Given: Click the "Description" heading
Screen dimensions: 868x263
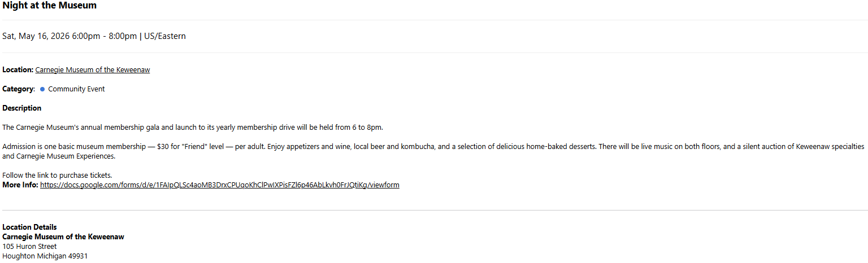Looking at the screenshot, I should pyautogui.click(x=21, y=108).
